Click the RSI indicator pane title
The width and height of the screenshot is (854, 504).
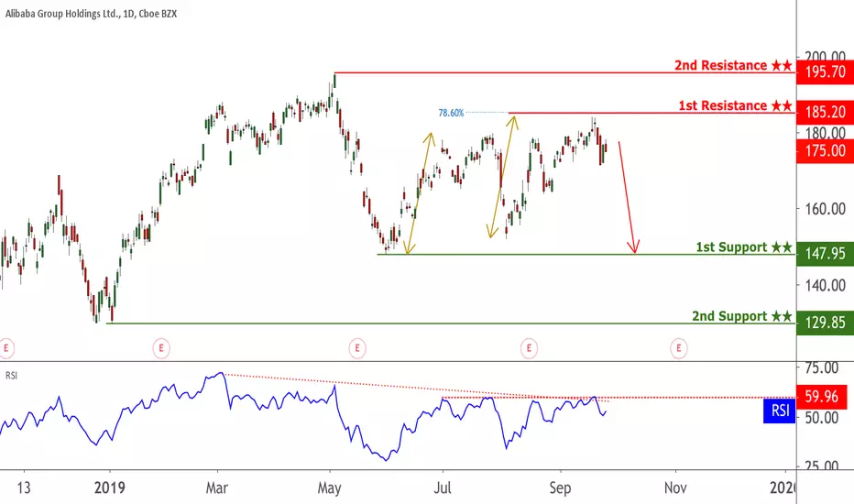click(x=11, y=376)
